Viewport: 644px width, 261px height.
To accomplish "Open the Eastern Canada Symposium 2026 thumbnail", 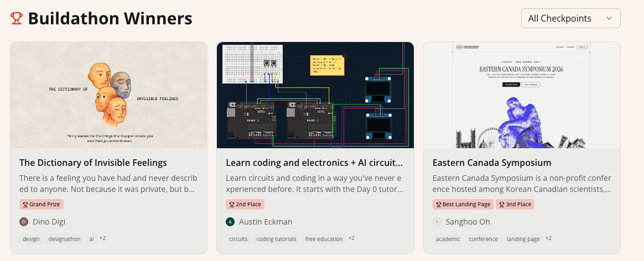I will click(x=522, y=95).
